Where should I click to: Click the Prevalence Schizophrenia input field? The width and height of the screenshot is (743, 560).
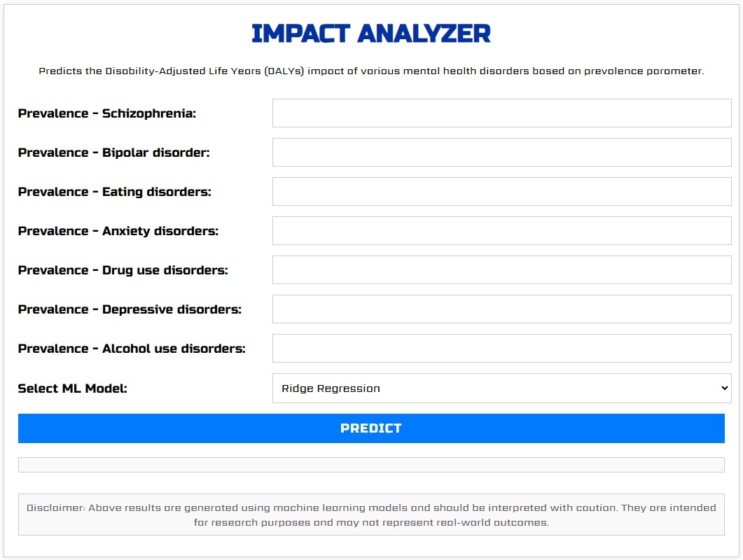coord(502,113)
